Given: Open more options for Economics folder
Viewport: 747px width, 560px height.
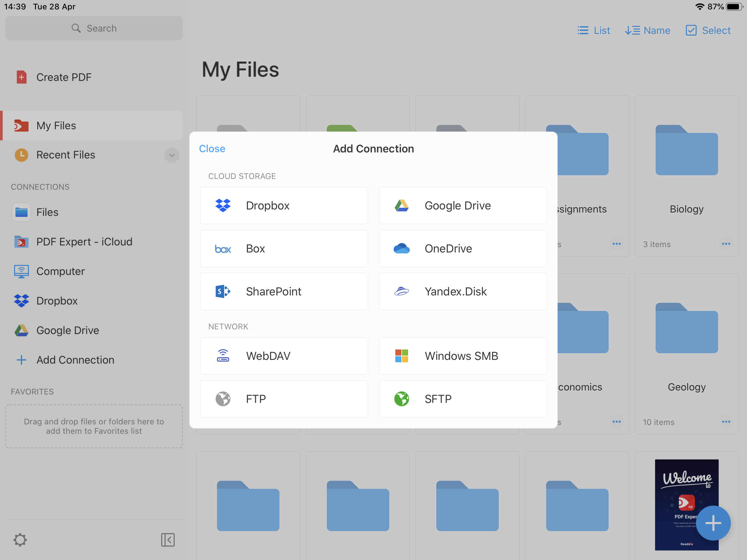Looking at the screenshot, I should (616, 422).
